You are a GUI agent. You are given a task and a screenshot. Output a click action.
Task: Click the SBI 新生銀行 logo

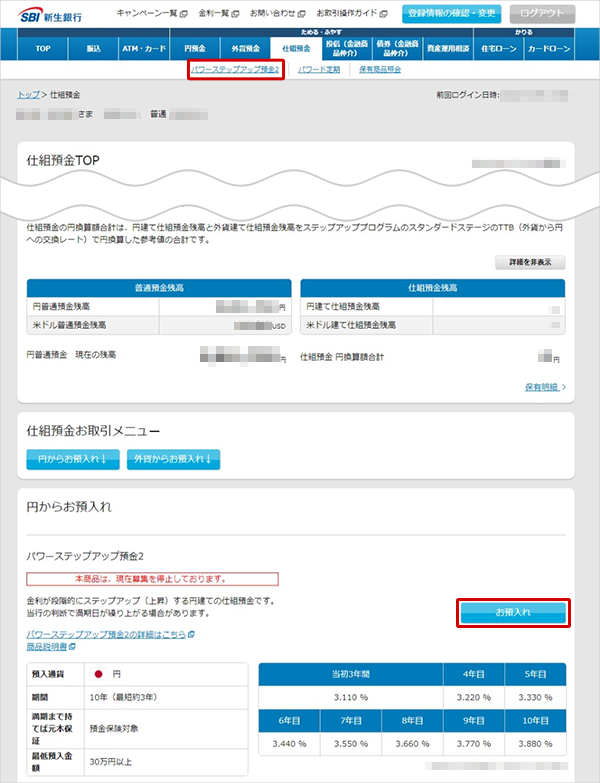pos(50,15)
